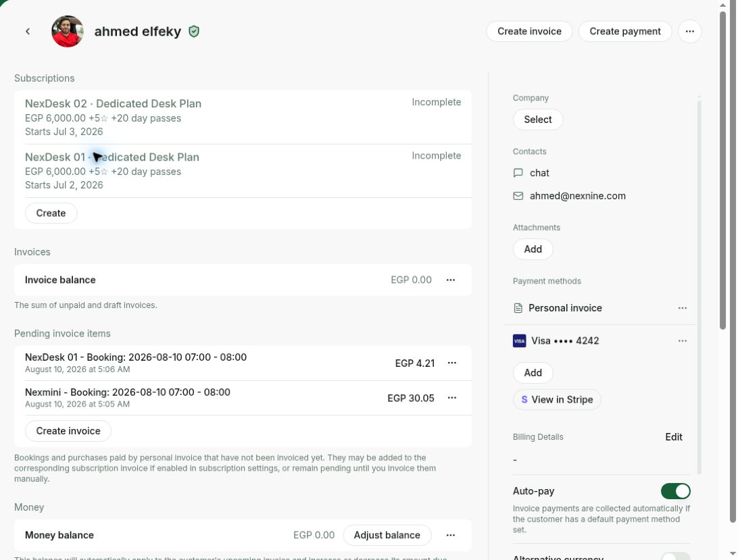Go back using the left chevron
Image resolution: width=738 pixels, height=560 pixels.
click(x=28, y=32)
